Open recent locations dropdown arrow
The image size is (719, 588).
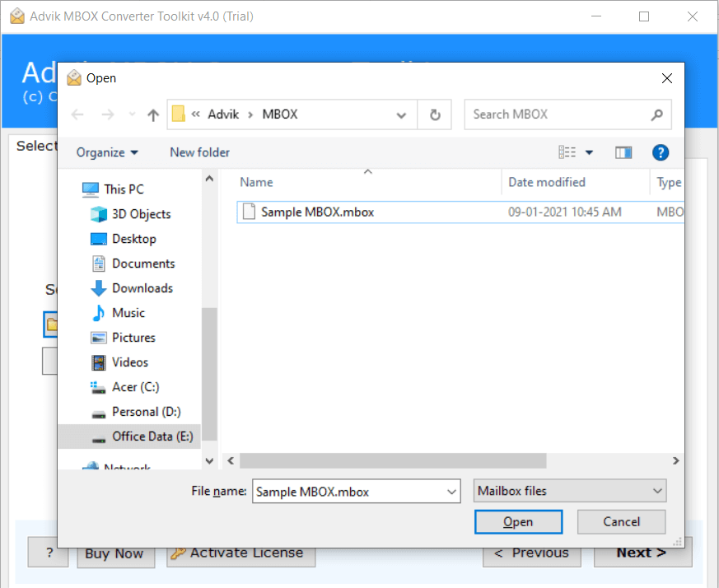click(x=132, y=114)
